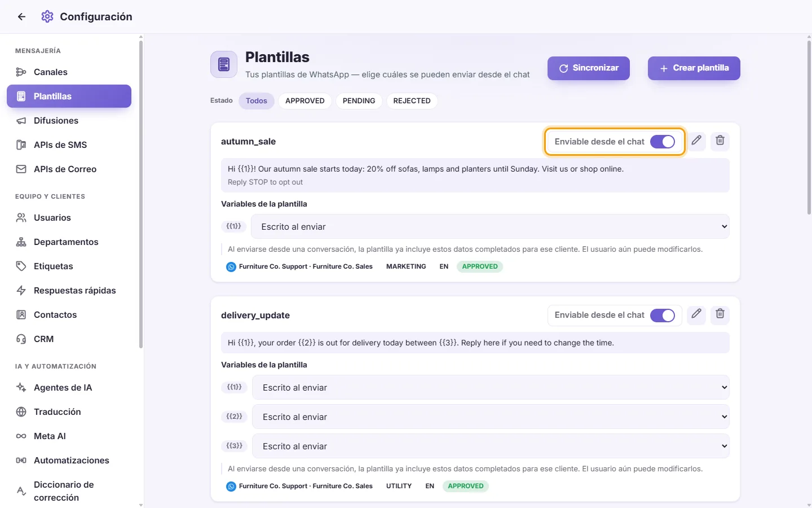Delete the autumn_sale template

point(720,141)
